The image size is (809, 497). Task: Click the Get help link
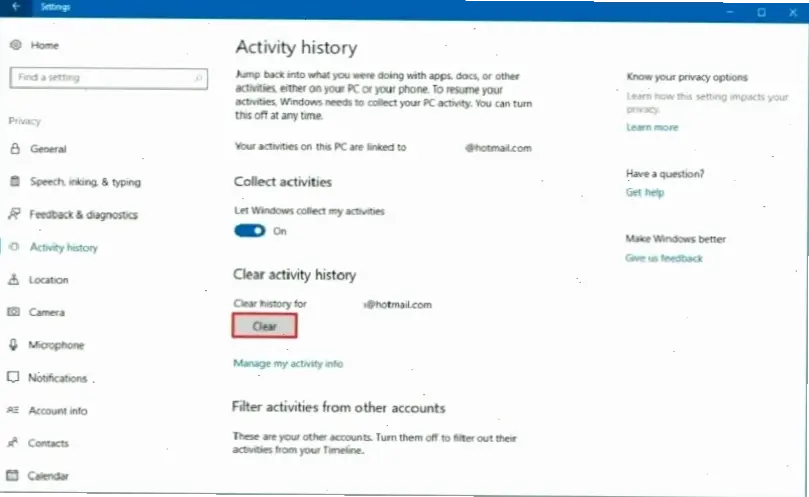pos(645,193)
